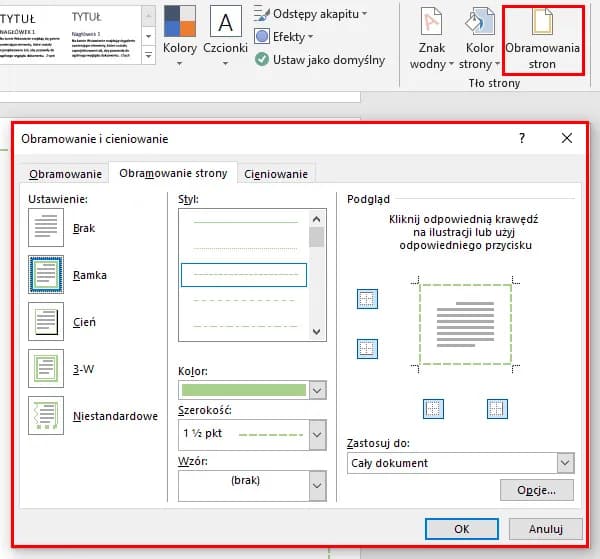Select the Niestandardowe custom border setting
The image size is (600, 559).
point(47,415)
